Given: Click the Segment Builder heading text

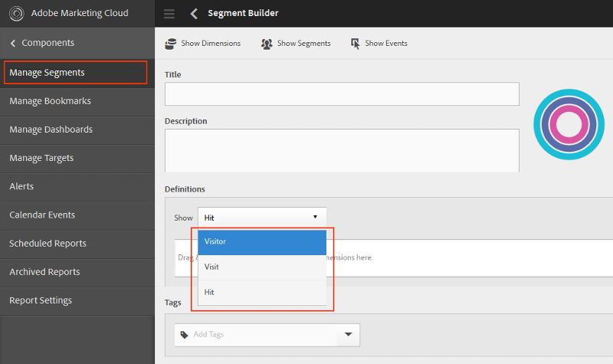Looking at the screenshot, I should 243,13.
